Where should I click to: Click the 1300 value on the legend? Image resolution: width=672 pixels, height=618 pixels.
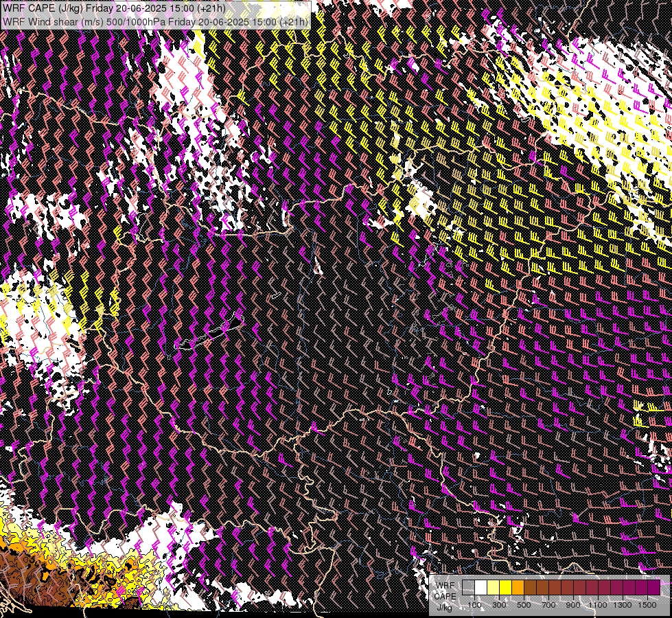point(623,605)
